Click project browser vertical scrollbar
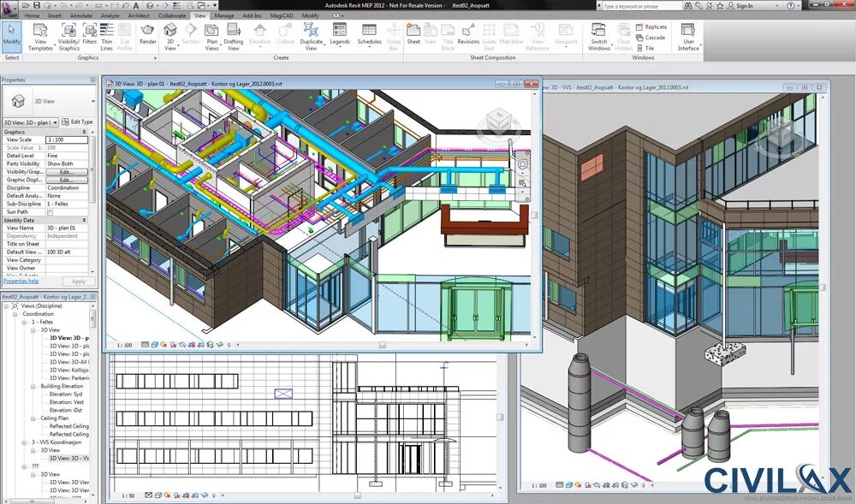The image size is (856, 504). (x=92, y=319)
